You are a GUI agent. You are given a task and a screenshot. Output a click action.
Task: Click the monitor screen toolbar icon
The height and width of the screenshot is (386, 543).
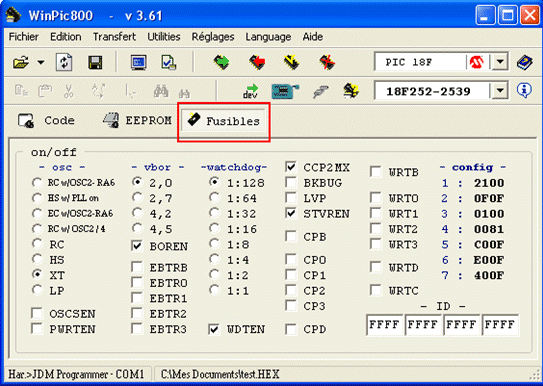point(139,63)
